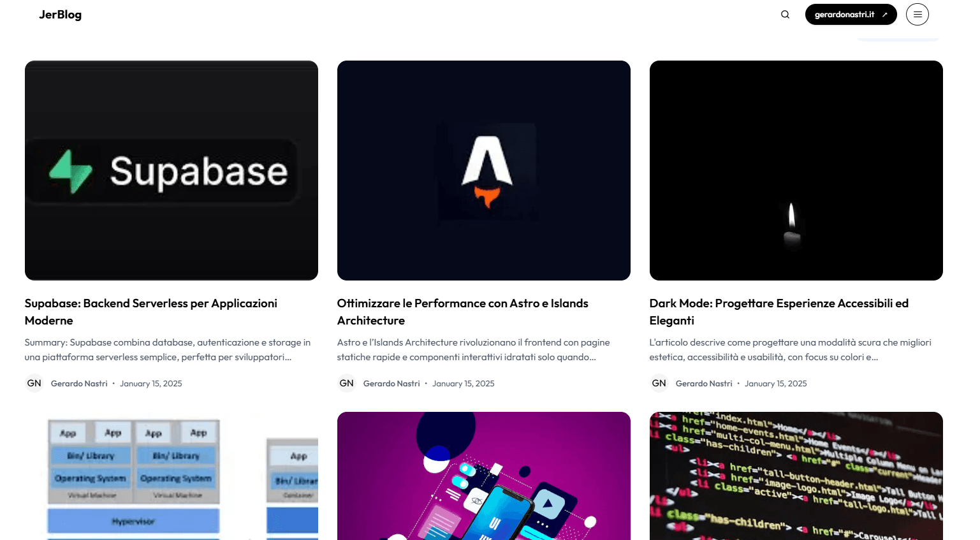Select author Gerardo Nastri under Supabase article

(79, 384)
